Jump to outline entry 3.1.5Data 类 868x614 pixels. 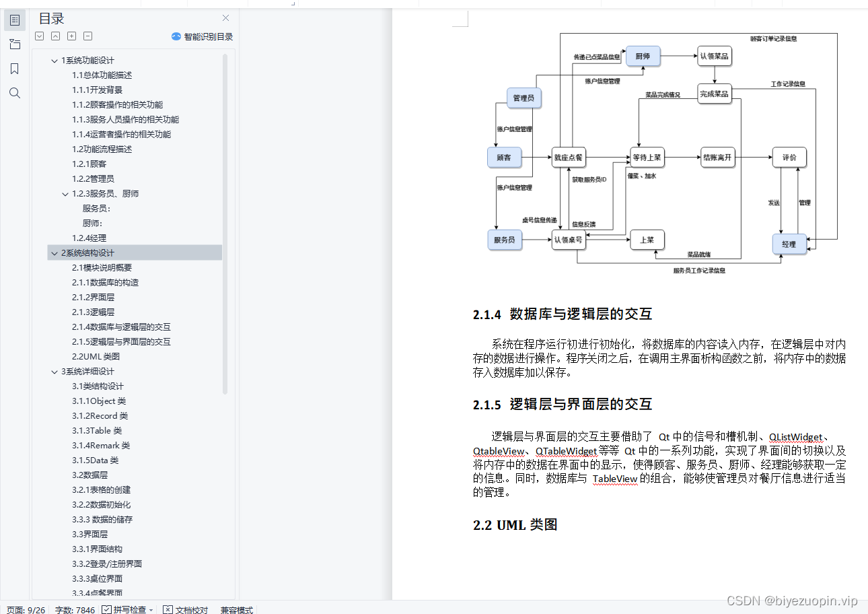[96, 460]
